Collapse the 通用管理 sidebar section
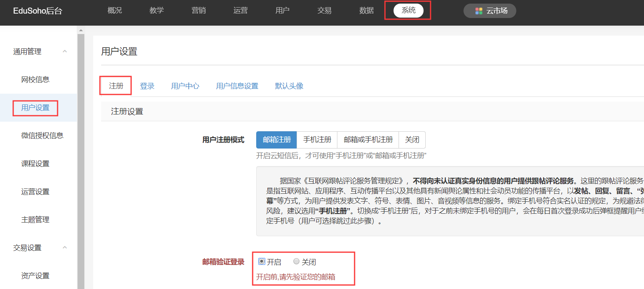Screen dimensions: 644x289 (65, 51)
